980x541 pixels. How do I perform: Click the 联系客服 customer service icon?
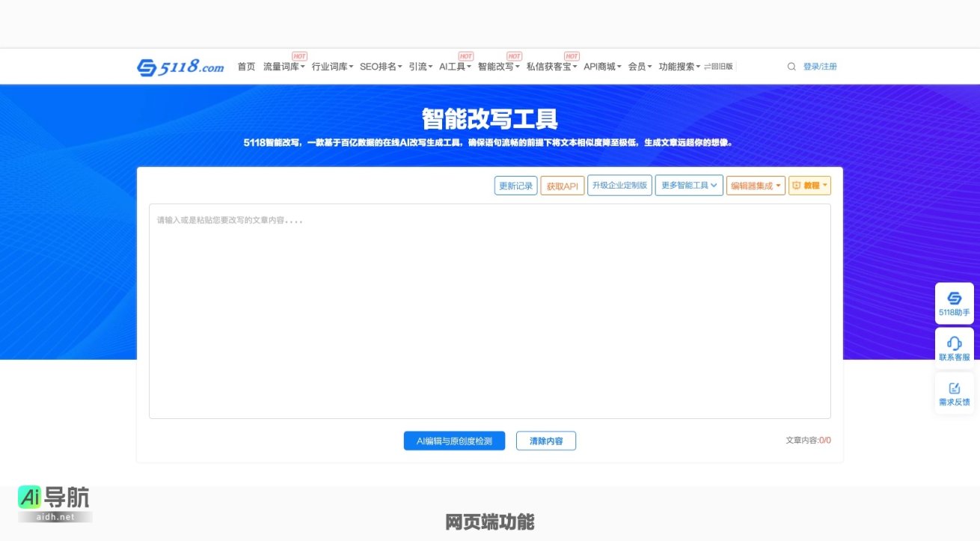point(955,344)
